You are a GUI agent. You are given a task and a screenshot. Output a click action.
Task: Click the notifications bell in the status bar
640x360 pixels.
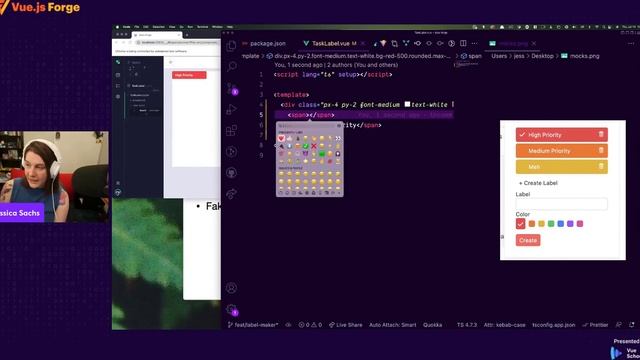(631, 325)
